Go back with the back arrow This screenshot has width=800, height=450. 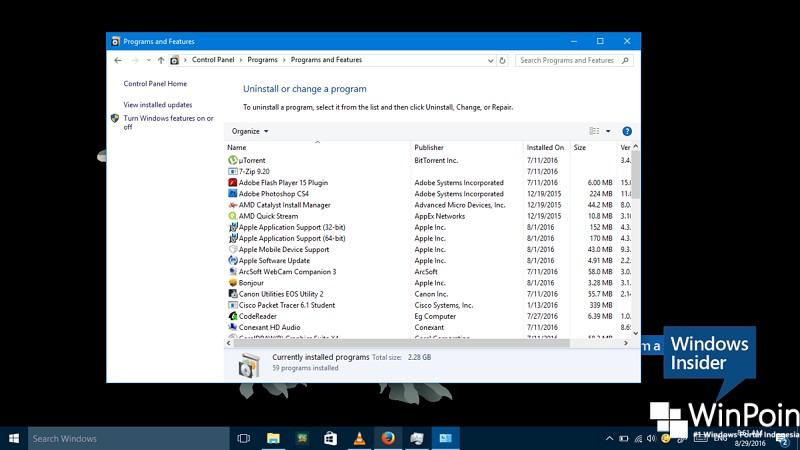118,60
